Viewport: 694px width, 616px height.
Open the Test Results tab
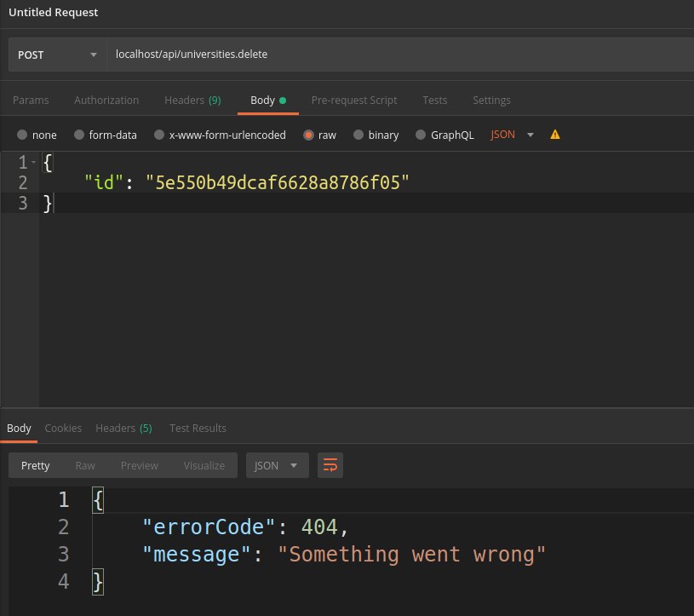pyautogui.click(x=198, y=428)
